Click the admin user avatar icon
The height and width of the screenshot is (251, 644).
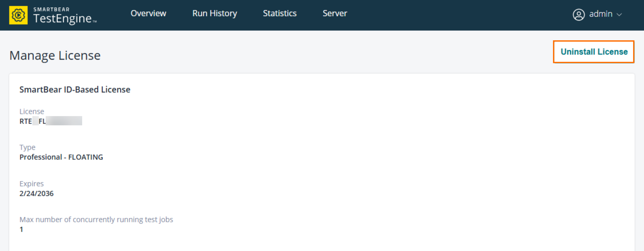(x=579, y=14)
